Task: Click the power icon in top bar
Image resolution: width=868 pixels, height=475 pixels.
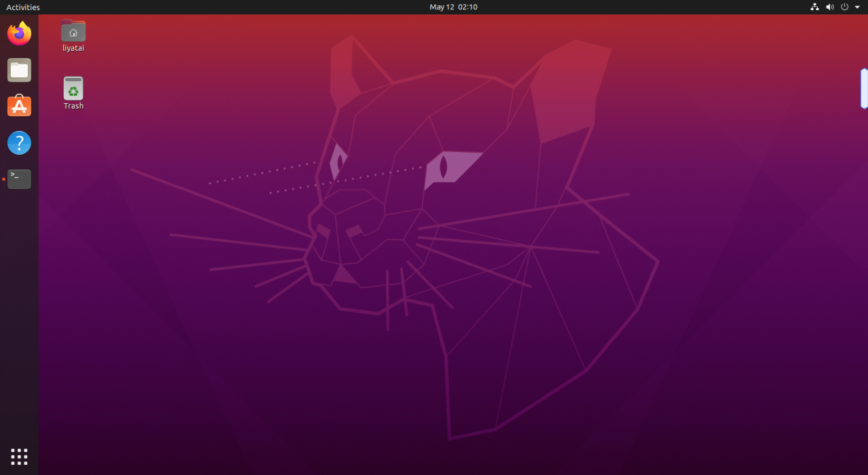Action: (844, 7)
